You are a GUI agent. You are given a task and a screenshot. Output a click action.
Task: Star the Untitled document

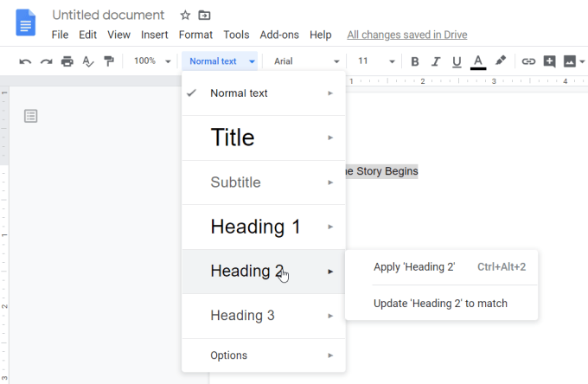coord(185,16)
